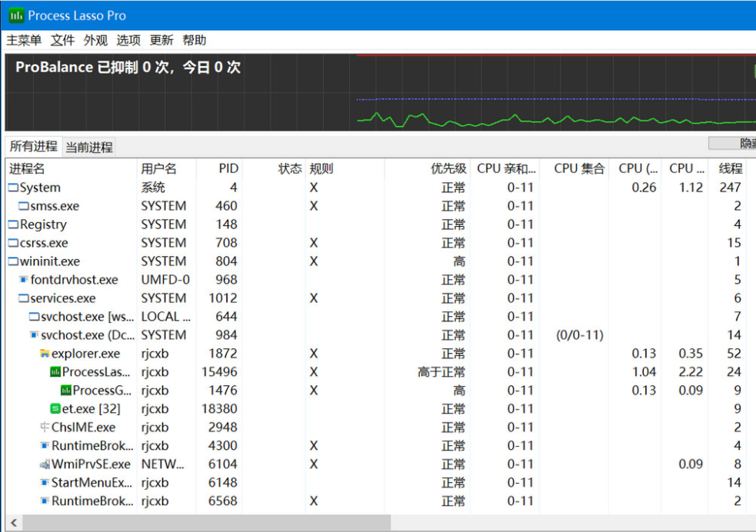
Task: Select the ChsIME.exe process name
Action: (83, 427)
